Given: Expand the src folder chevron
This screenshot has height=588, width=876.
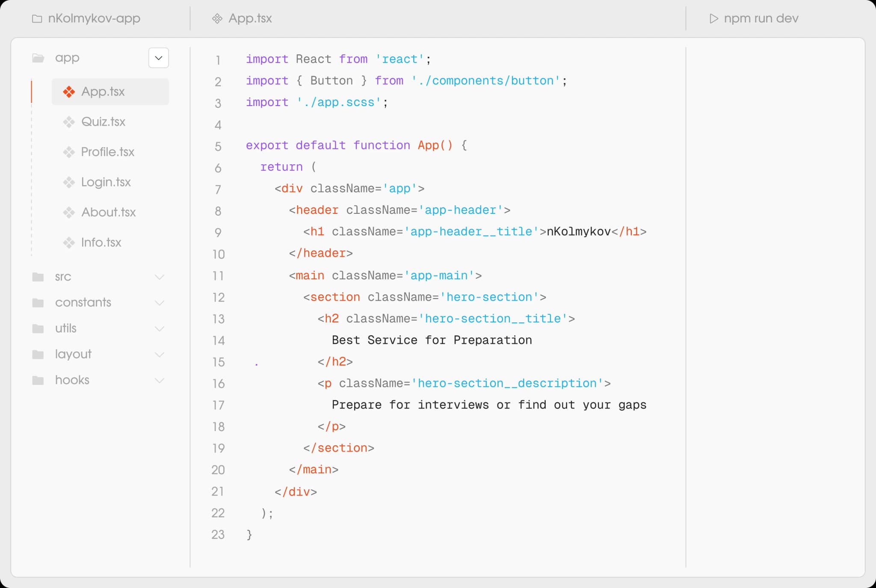Looking at the screenshot, I should click(159, 277).
